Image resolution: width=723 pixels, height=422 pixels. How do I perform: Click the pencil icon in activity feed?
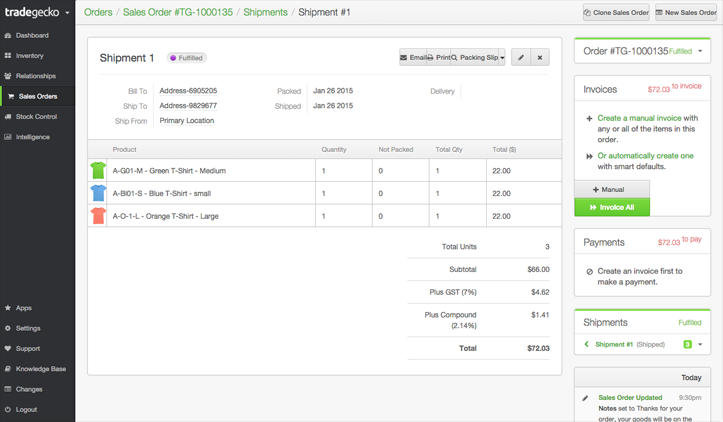585,398
